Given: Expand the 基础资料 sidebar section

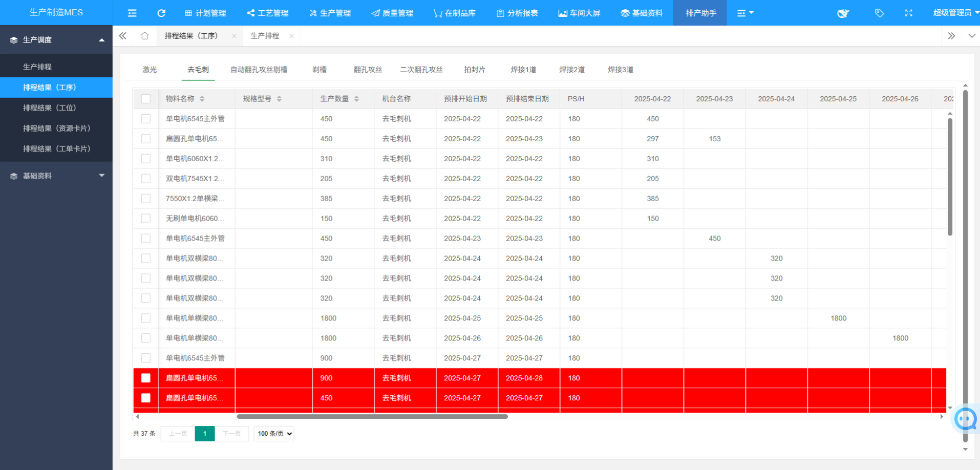Looking at the screenshot, I should coord(56,176).
